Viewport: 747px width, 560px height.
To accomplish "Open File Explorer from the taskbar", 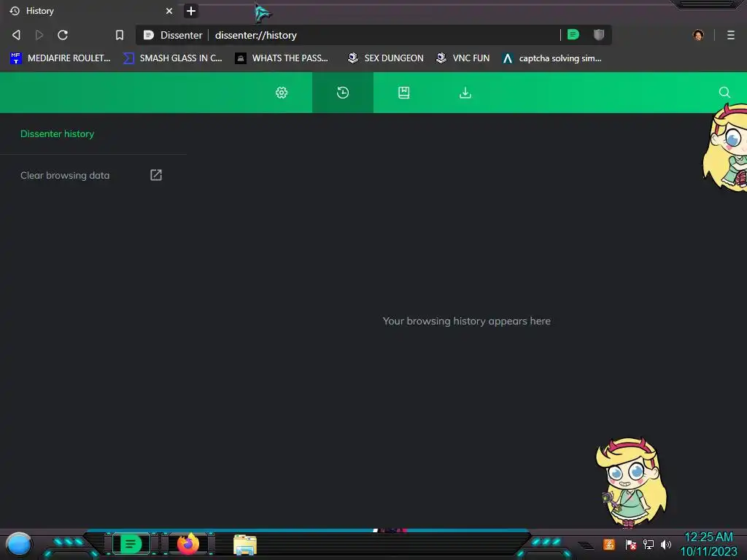I will (245, 544).
